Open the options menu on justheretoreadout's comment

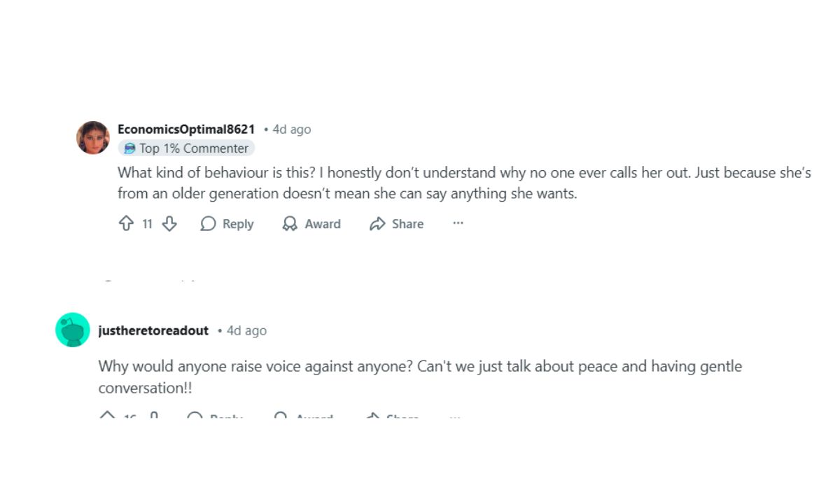coord(454,418)
